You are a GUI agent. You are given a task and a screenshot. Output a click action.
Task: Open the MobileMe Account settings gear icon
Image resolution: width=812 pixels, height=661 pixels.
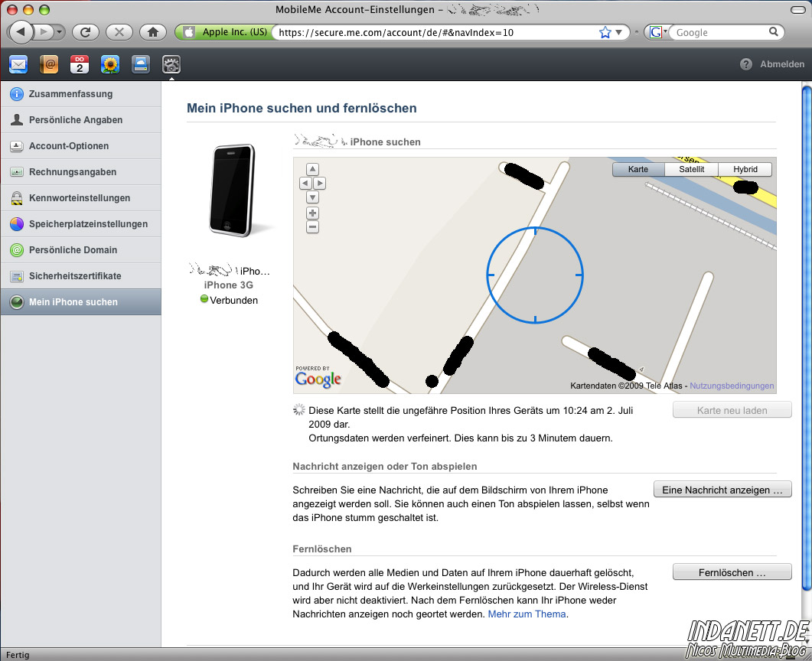[171, 65]
